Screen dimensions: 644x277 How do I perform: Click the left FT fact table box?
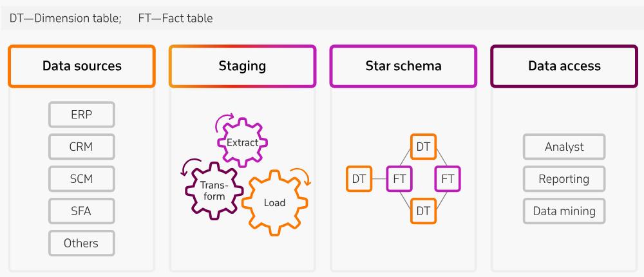[x=399, y=179]
